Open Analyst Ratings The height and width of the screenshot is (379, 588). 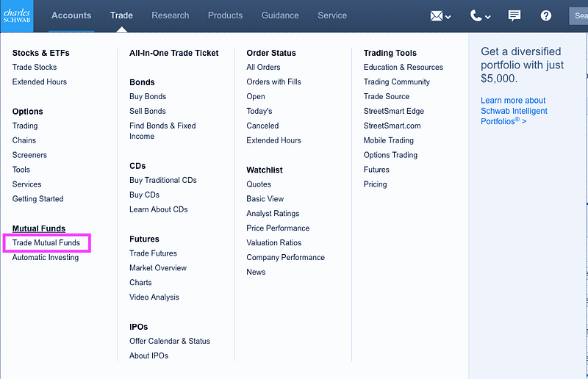(x=273, y=213)
